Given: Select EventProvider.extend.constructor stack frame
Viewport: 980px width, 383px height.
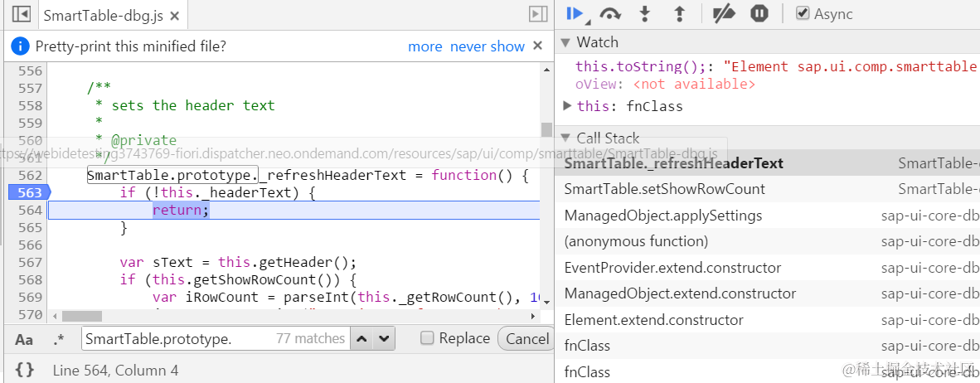Looking at the screenshot, I should [768, 268].
